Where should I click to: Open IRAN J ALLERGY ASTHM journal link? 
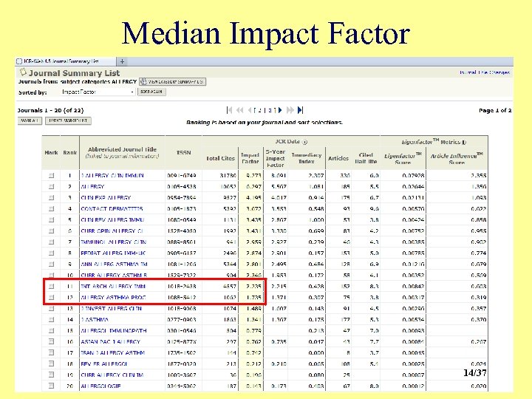click(112, 353)
